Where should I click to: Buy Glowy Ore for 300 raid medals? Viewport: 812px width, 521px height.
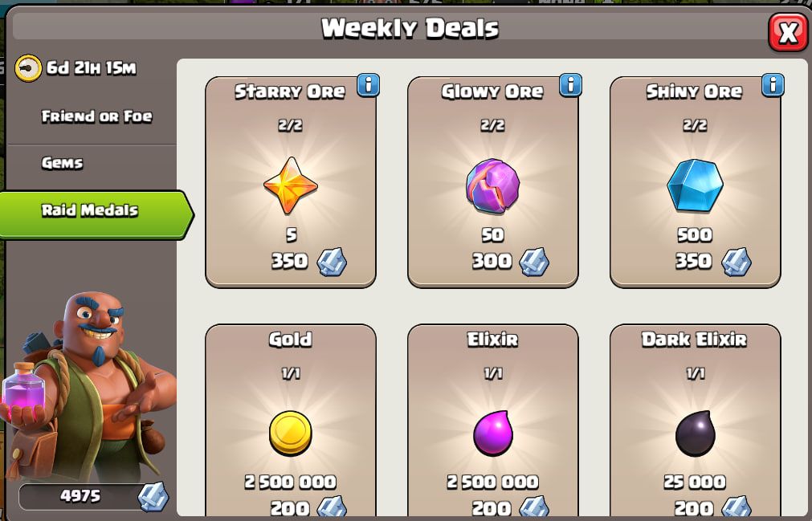492,181
